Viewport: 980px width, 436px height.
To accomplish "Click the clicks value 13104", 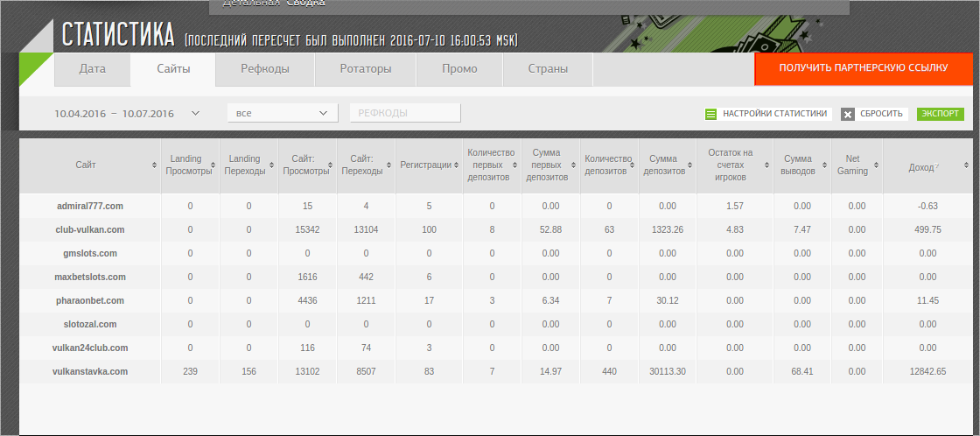I will click(366, 229).
